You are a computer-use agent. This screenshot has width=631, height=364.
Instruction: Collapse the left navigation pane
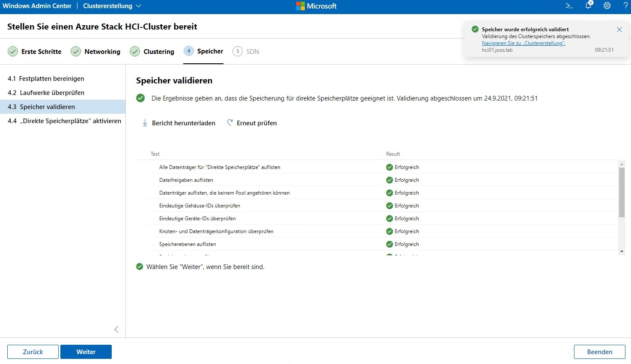pyautogui.click(x=116, y=329)
